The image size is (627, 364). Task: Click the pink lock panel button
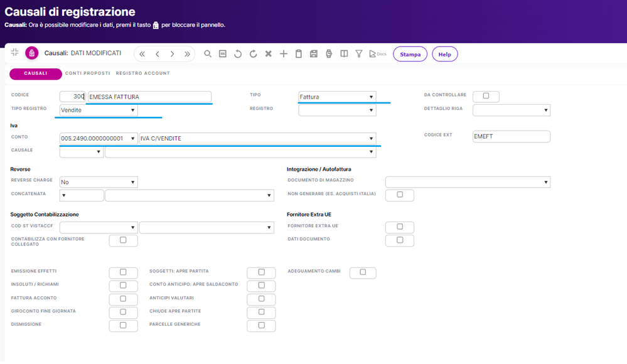tap(31, 53)
